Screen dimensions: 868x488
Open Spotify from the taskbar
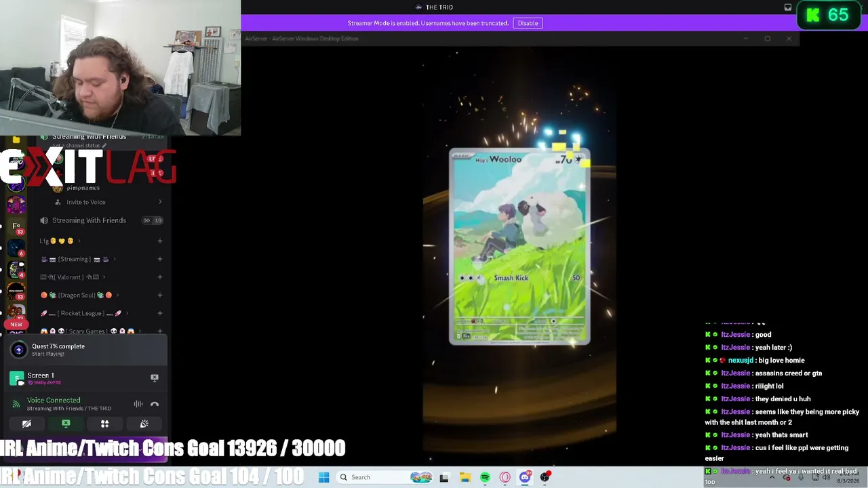[485, 477]
